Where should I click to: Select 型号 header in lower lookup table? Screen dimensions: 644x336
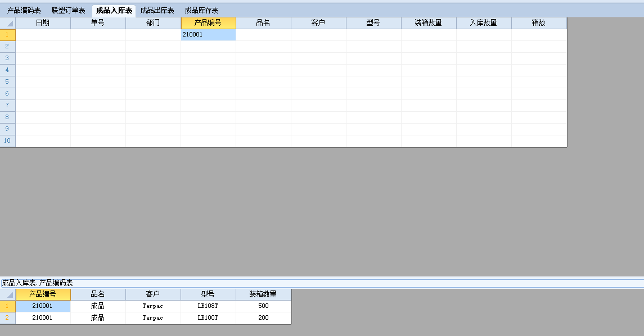pyautogui.click(x=208, y=294)
